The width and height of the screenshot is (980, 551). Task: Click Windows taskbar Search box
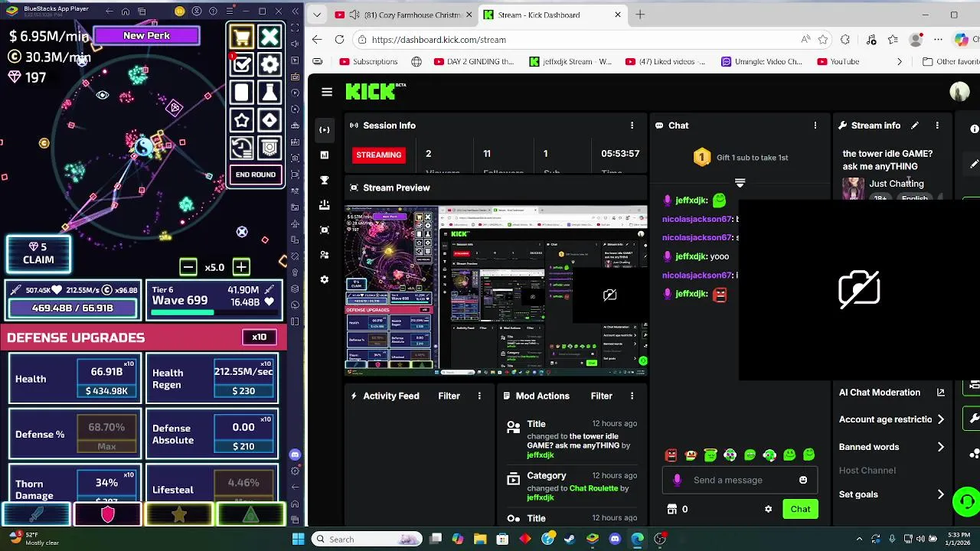tap(365, 539)
